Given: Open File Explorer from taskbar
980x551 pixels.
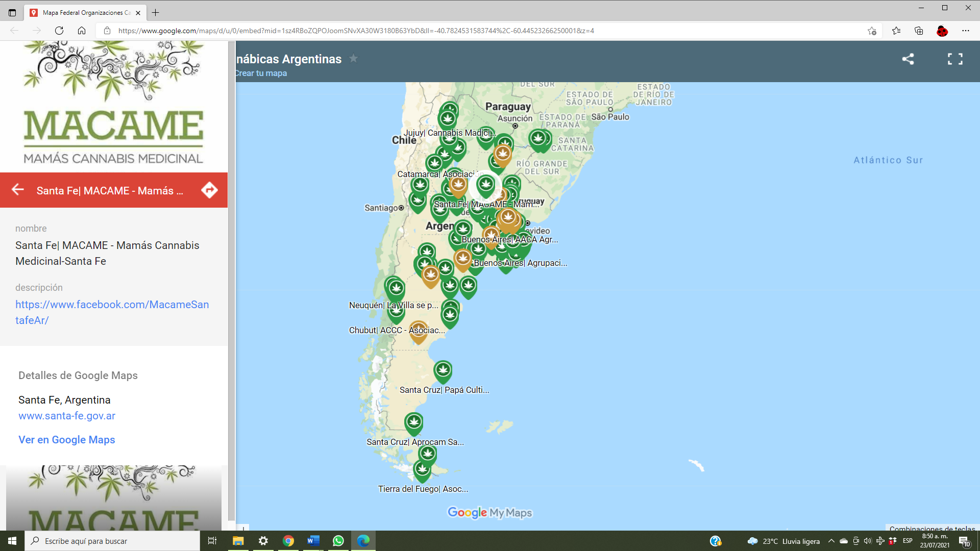Looking at the screenshot, I should tap(238, 541).
